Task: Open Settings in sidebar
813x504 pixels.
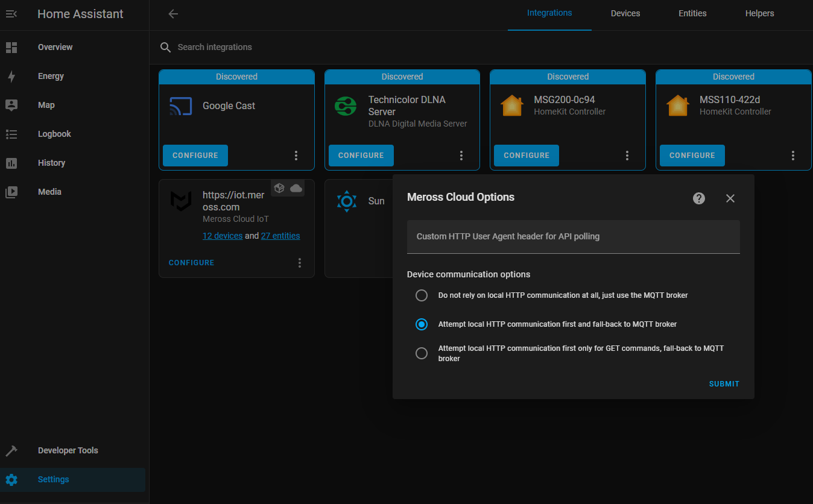Action: coord(72,479)
